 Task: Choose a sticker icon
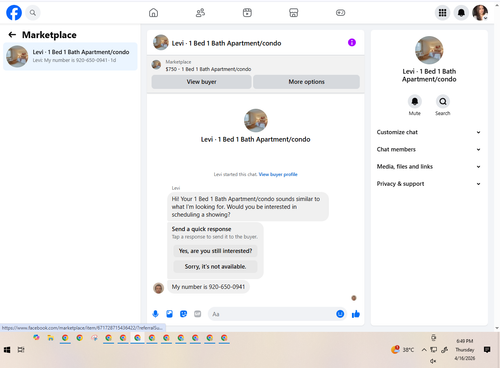coord(183,314)
